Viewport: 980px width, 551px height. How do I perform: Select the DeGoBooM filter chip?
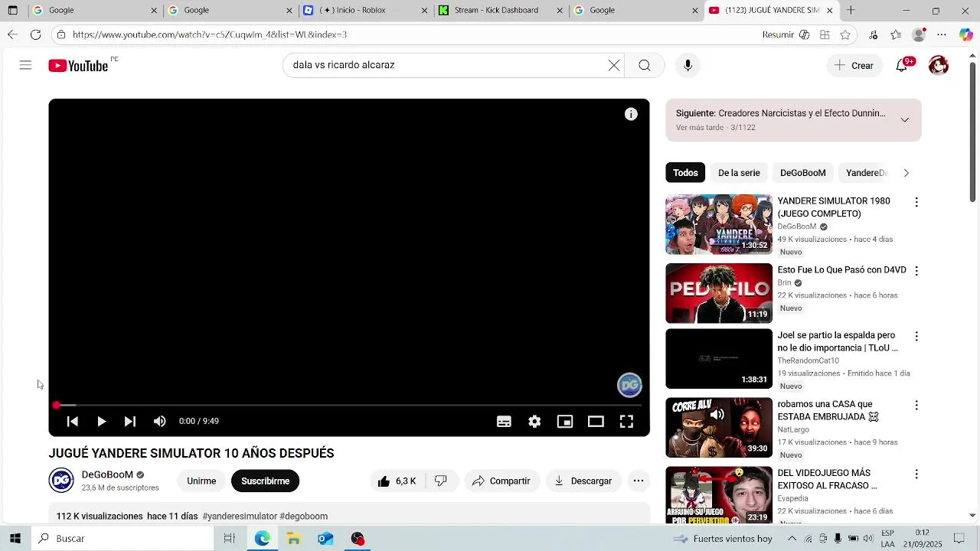point(802,173)
